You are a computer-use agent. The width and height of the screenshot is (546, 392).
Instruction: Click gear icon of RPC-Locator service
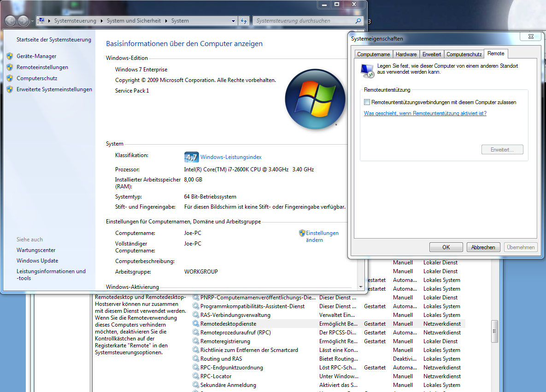coord(196,376)
